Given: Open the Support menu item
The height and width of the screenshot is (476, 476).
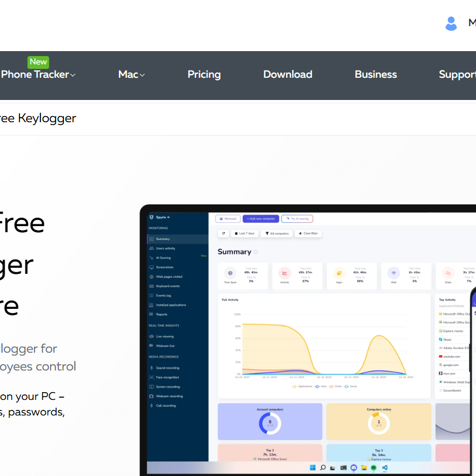Looking at the screenshot, I should pyautogui.click(x=457, y=74).
